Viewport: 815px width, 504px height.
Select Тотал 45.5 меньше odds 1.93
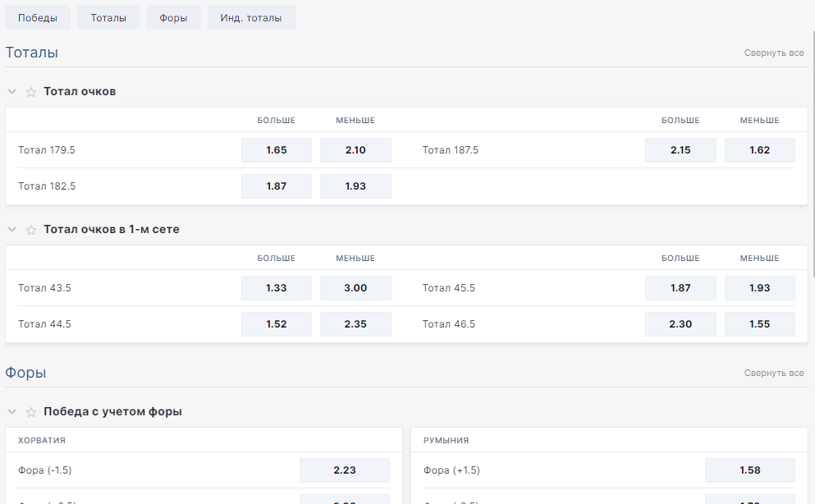pos(759,288)
